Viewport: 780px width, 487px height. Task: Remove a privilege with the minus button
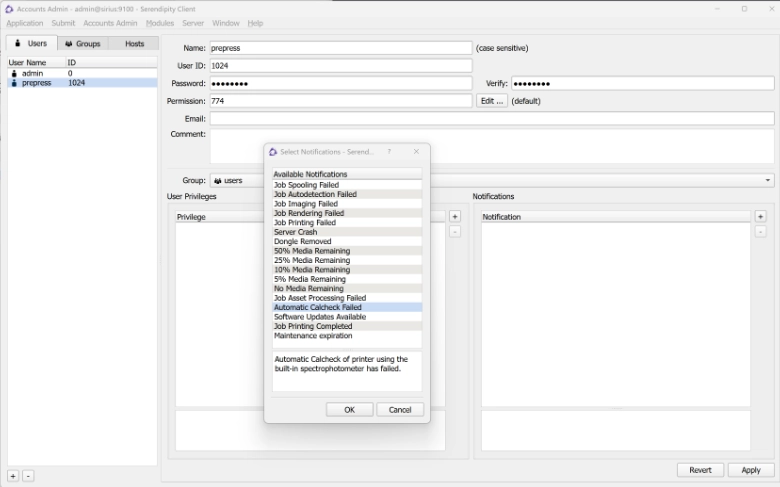point(455,231)
